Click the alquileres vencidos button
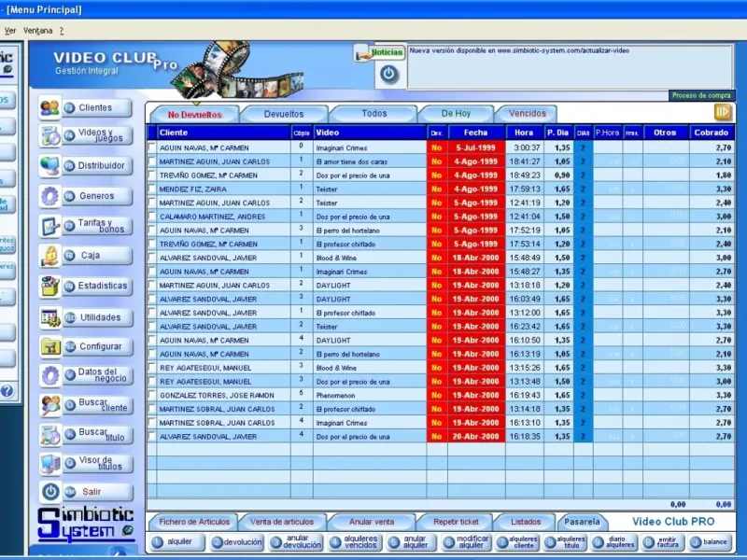Screen dimensions: 747x560 click(x=355, y=542)
